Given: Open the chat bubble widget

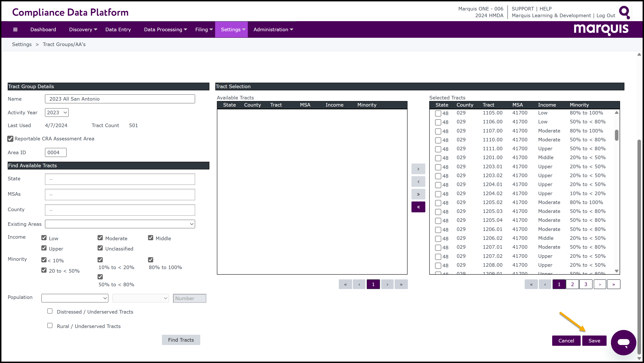Looking at the screenshot, I should (x=623, y=342).
